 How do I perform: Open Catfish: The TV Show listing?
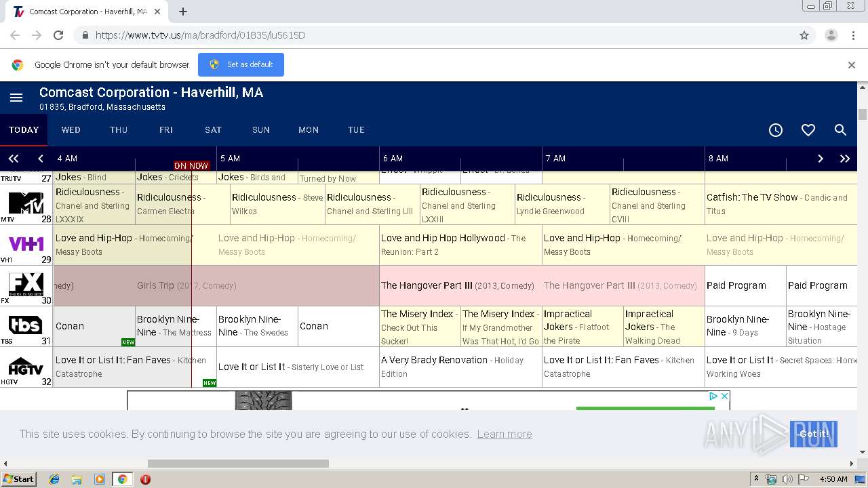pos(781,204)
